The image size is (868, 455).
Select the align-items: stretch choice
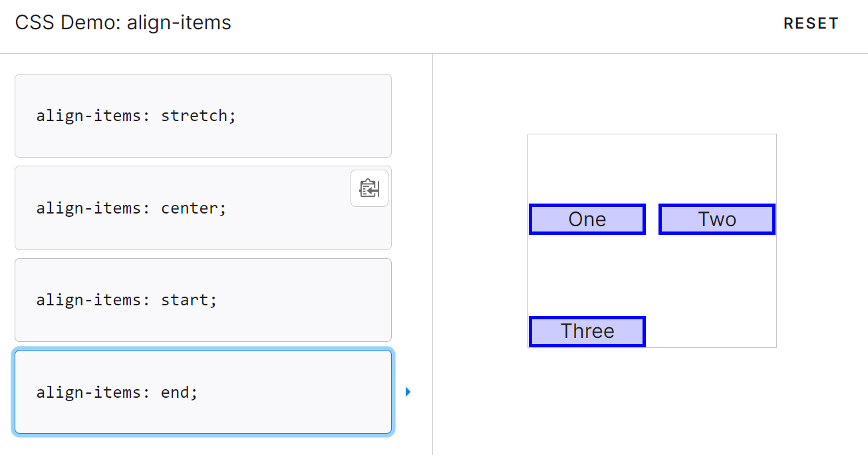click(x=203, y=116)
